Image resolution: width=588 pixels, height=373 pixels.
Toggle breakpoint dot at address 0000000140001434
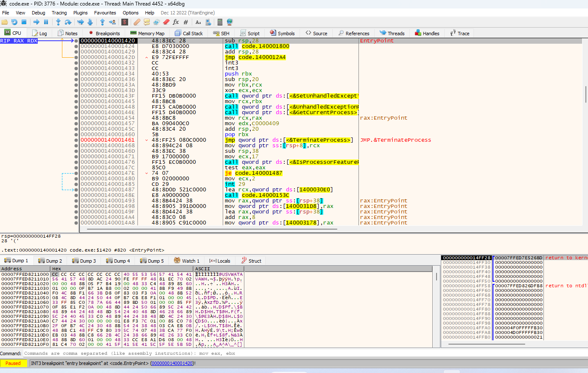76,74
